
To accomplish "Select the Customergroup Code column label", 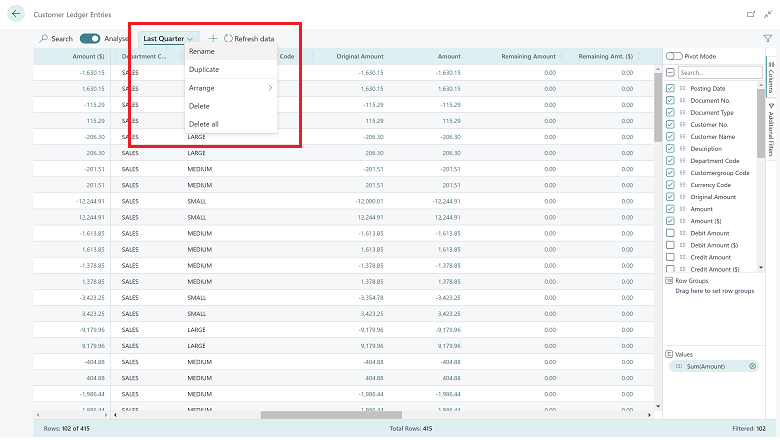I will pyautogui.click(x=719, y=173).
